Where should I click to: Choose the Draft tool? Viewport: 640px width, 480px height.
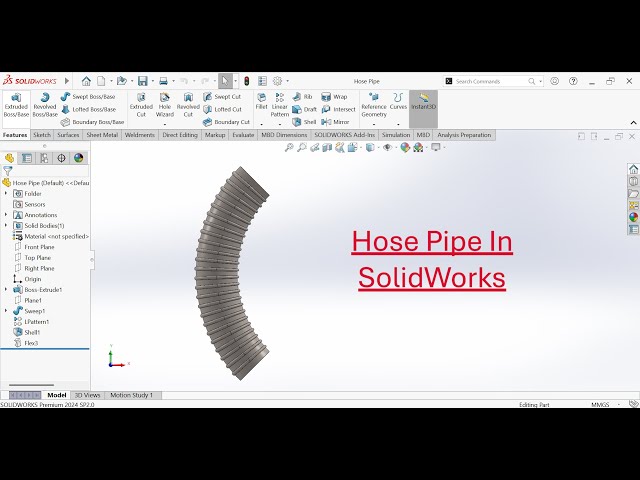tap(304, 109)
